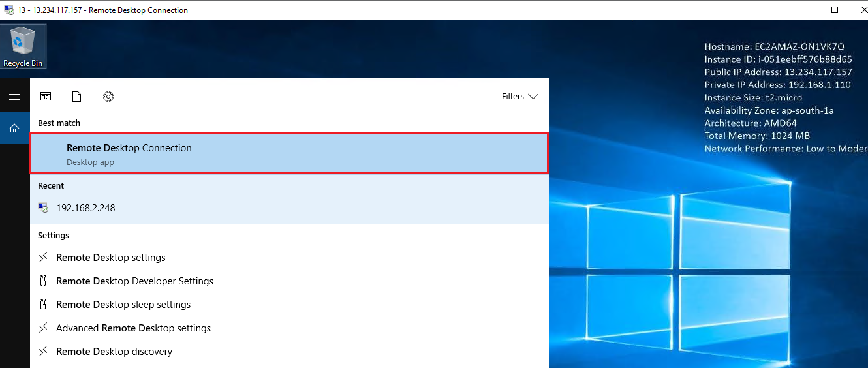This screenshot has height=368, width=868.
Task: Open recent connection 192.168.2.248
Action: pyautogui.click(x=289, y=208)
